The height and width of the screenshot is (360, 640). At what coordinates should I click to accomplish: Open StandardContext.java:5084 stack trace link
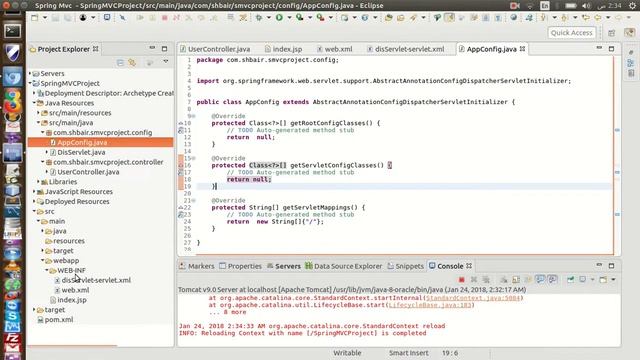pyautogui.click(x=473, y=298)
